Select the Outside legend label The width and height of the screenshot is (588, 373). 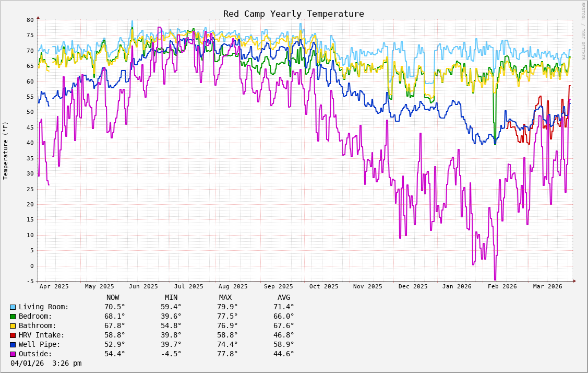tap(35, 354)
